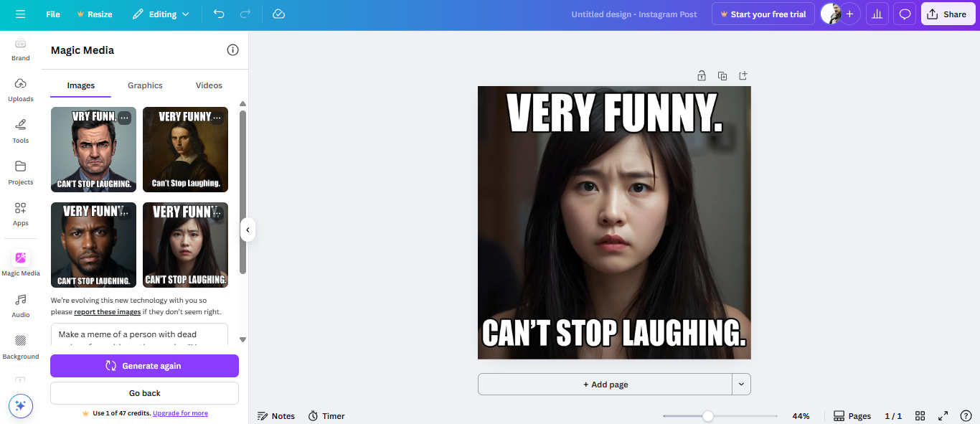Image resolution: width=980 pixels, height=424 pixels.
Task: Select the generated meme thumbnail of the man
Action: 93,149
